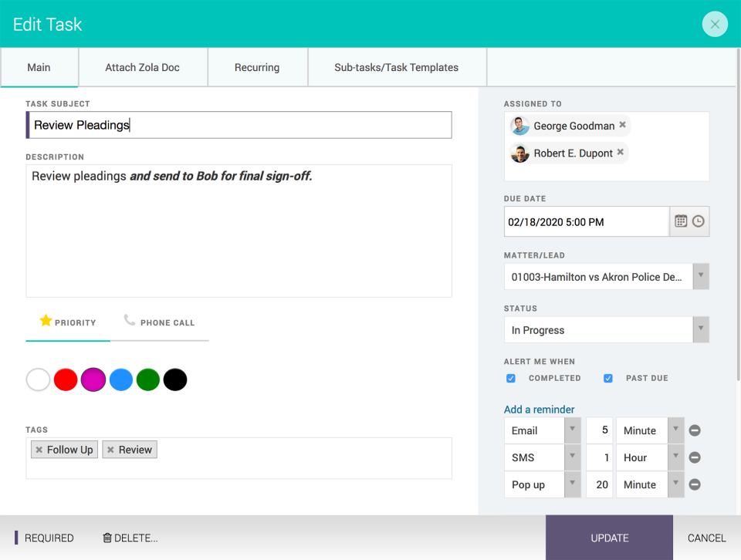Open the Attach Zola Doc tab
Viewport: 741px width, 560px height.
[143, 67]
